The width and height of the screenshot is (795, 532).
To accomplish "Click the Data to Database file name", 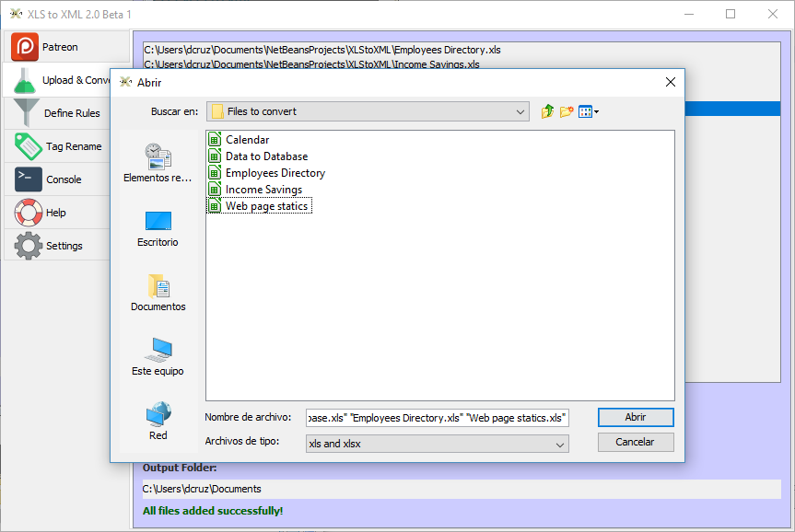I will 267,156.
